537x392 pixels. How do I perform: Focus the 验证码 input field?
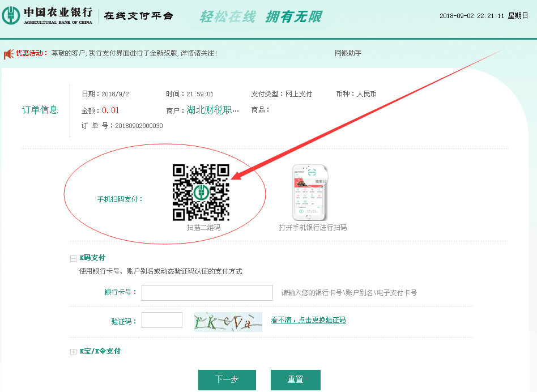click(162, 320)
